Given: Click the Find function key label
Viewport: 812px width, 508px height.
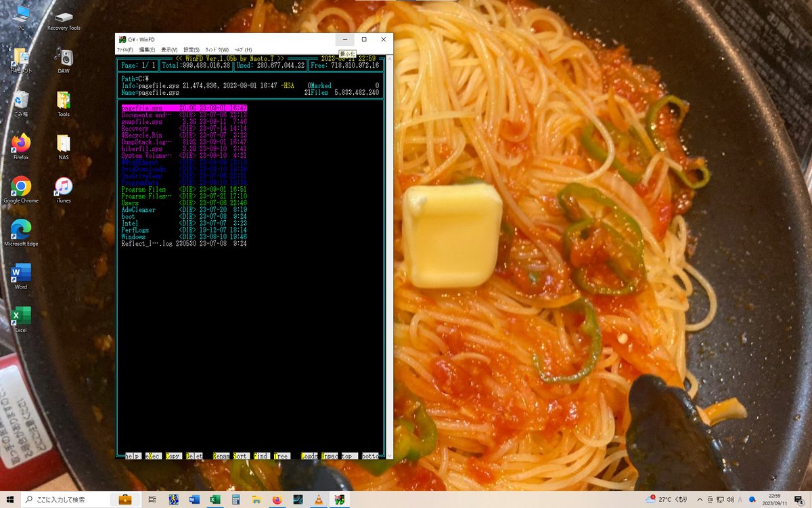Looking at the screenshot, I should point(261,456).
